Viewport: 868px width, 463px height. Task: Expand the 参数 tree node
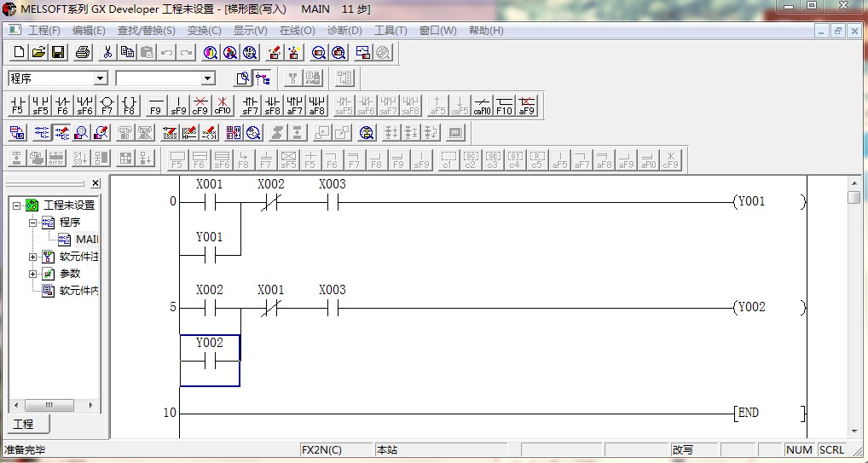[x=33, y=274]
